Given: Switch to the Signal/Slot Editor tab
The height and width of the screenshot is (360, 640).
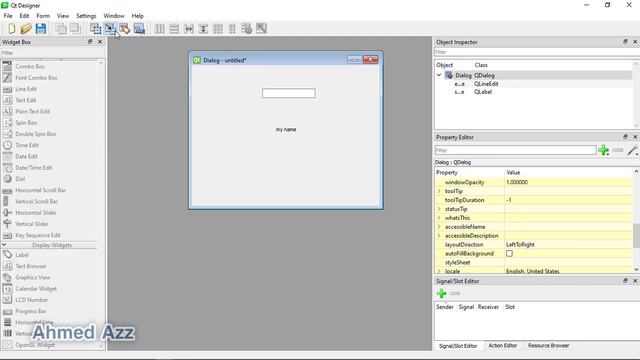Looking at the screenshot, I should point(458,346).
